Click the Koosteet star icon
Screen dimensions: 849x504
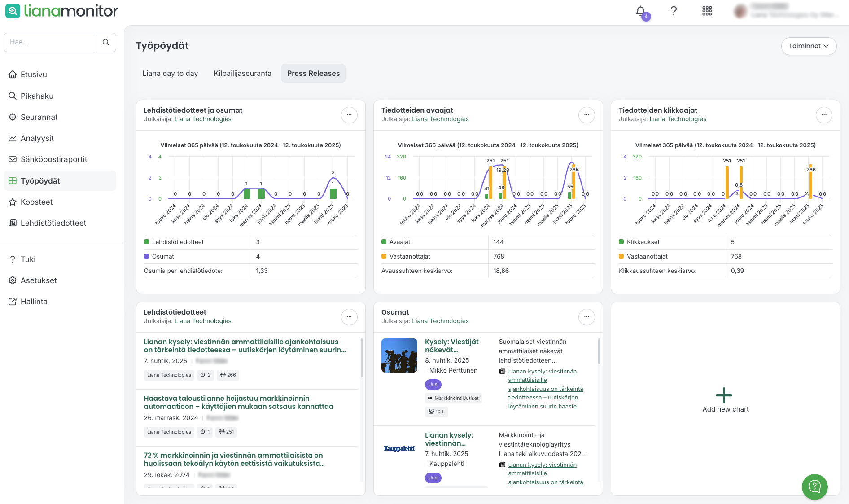tap(13, 202)
